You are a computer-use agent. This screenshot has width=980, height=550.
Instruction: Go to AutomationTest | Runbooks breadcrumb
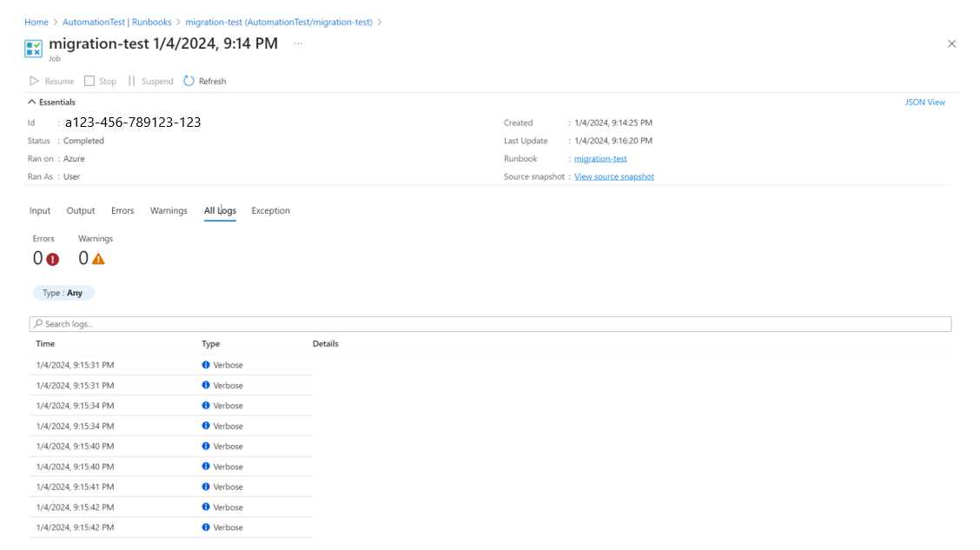coord(117,22)
